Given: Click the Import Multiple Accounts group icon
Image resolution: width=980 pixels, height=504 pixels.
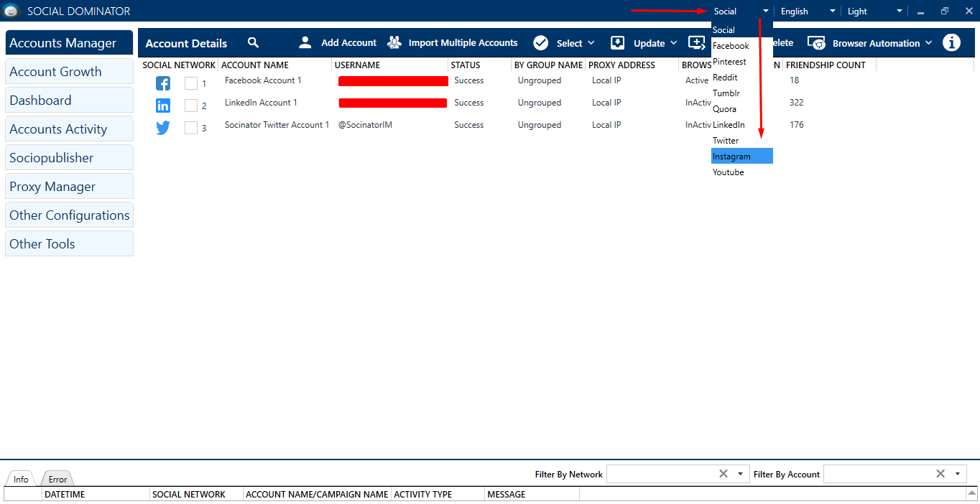Looking at the screenshot, I should 394,42.
